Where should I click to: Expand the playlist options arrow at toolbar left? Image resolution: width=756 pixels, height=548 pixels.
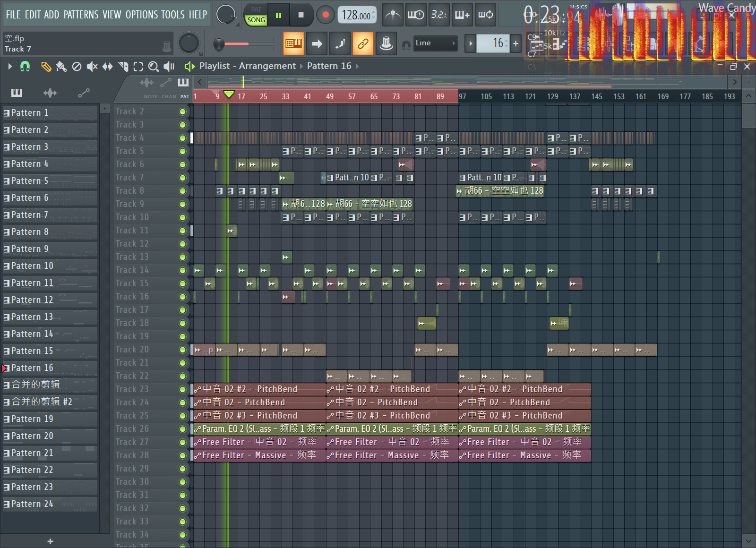click(10, 67)
